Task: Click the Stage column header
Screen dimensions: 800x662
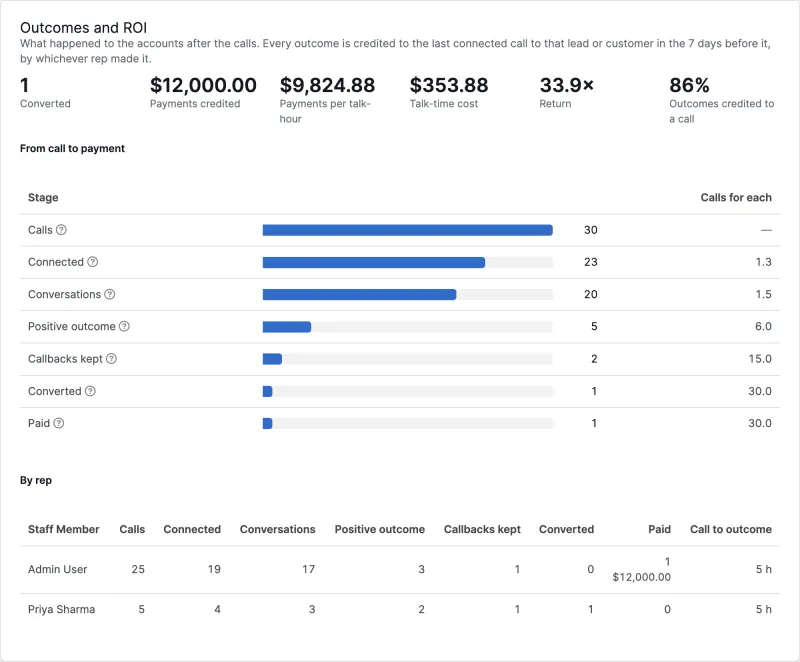Action: tap(43, 197)
